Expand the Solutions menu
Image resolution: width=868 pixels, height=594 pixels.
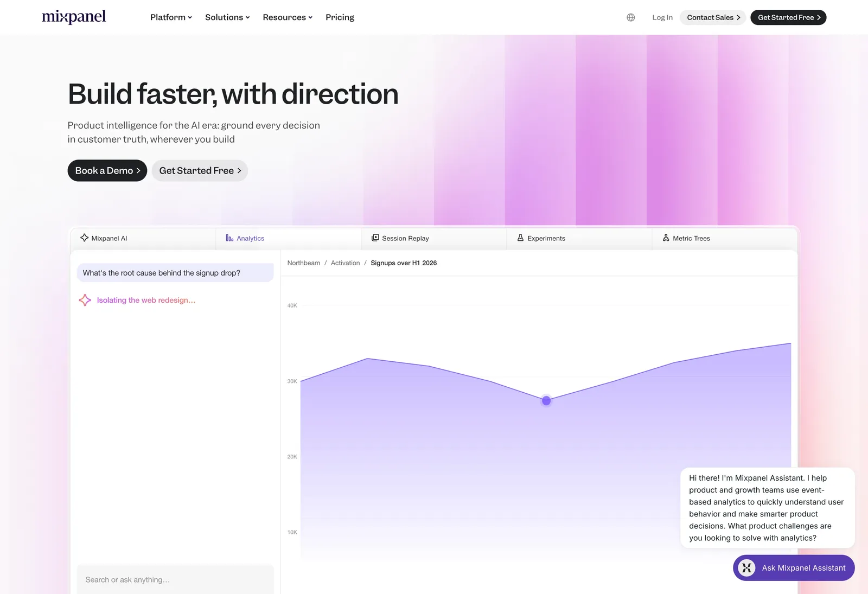227,17
